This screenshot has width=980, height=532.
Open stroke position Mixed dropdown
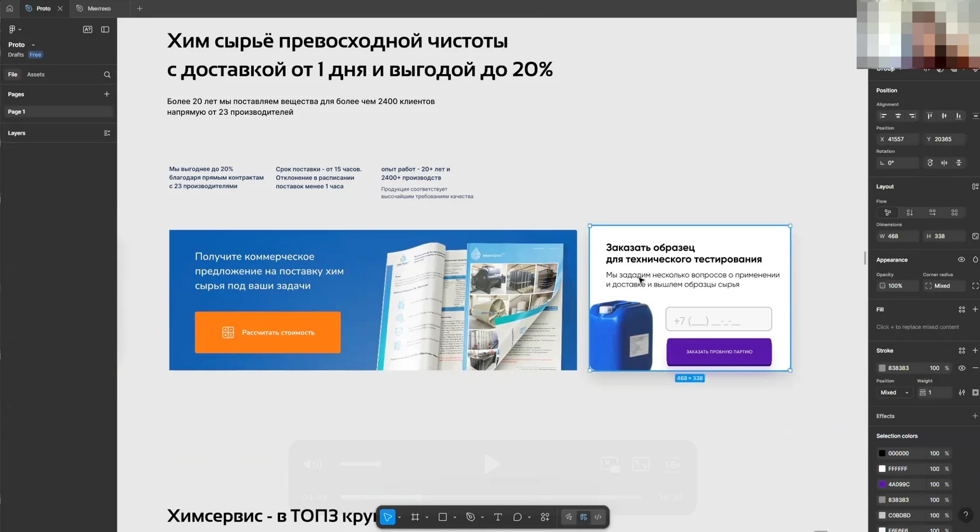click(x=894, y=393)
